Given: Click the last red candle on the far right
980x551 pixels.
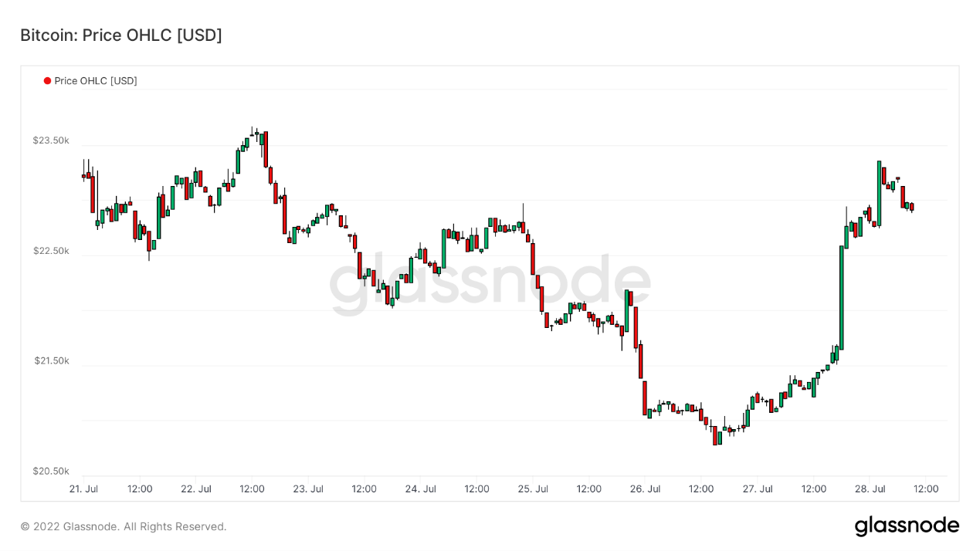Looking at the screenshot, I should pos(912,207).
